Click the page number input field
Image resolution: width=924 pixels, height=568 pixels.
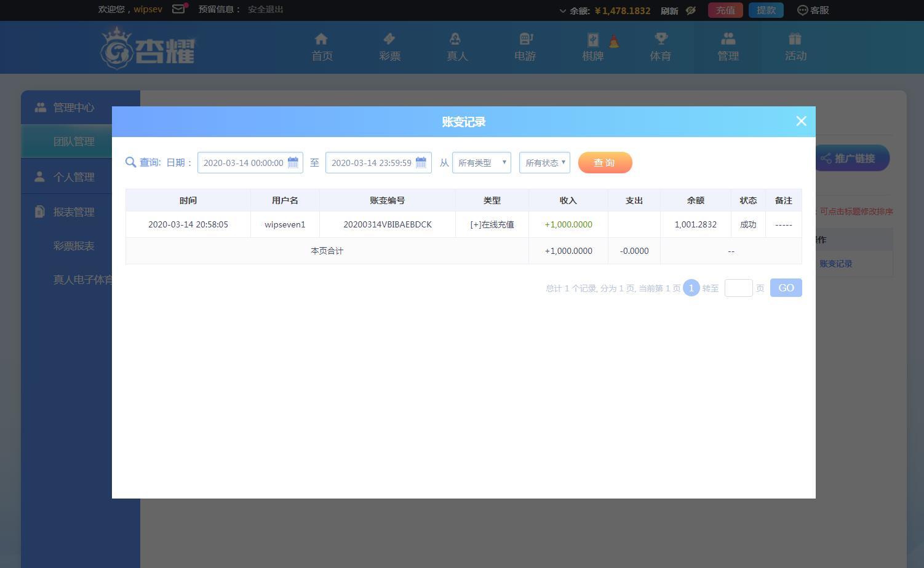point(738,288)
